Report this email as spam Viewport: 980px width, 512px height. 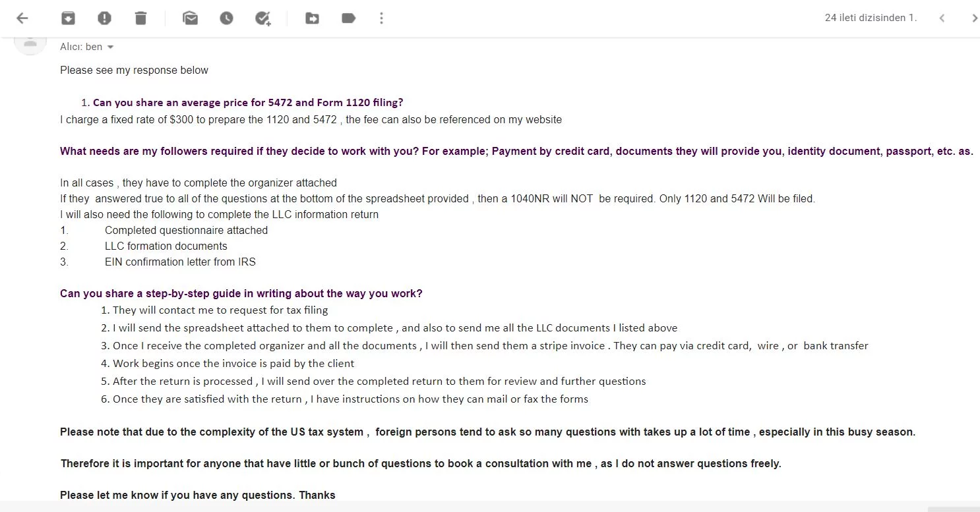pos(104,18)
